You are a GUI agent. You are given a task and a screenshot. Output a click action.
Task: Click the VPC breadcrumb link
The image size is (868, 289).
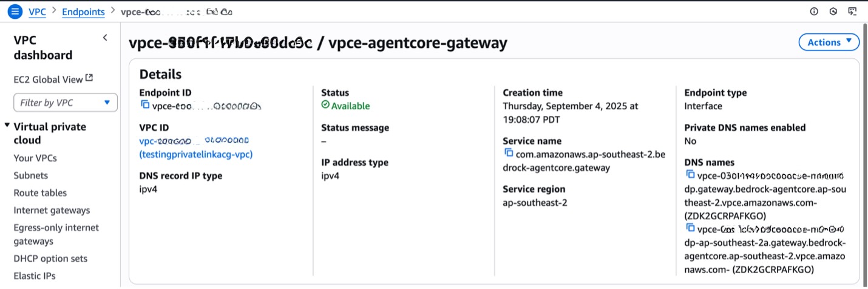click(37, 12)
